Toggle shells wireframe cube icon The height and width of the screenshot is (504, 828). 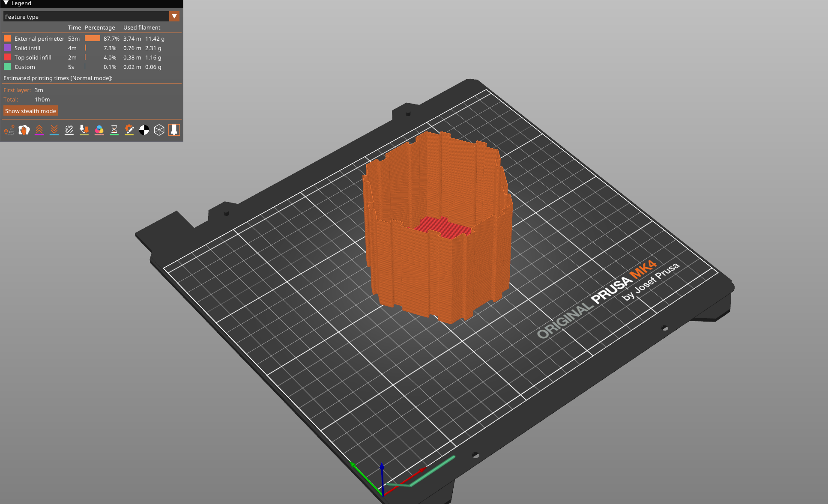click(159, 130)
